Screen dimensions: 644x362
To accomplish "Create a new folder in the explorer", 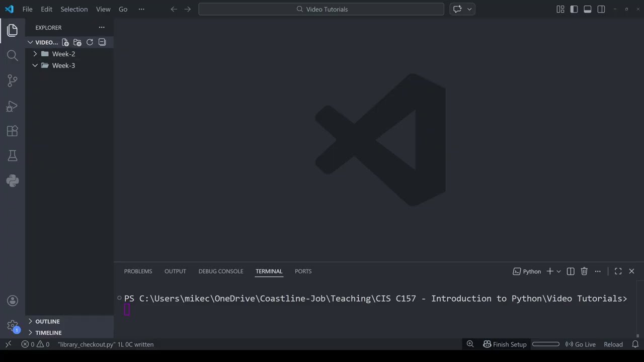I will (77, 42).
